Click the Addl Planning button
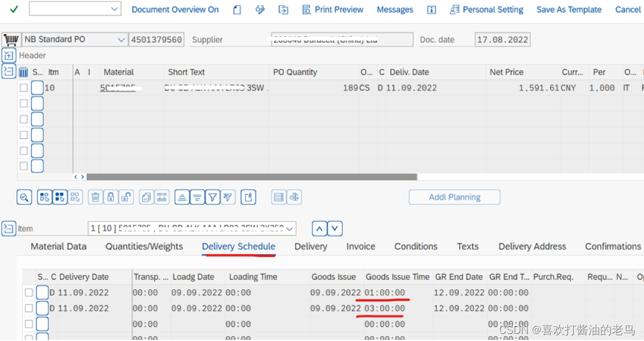The width and height of the screenshot is (644, 341). (454, 197)
